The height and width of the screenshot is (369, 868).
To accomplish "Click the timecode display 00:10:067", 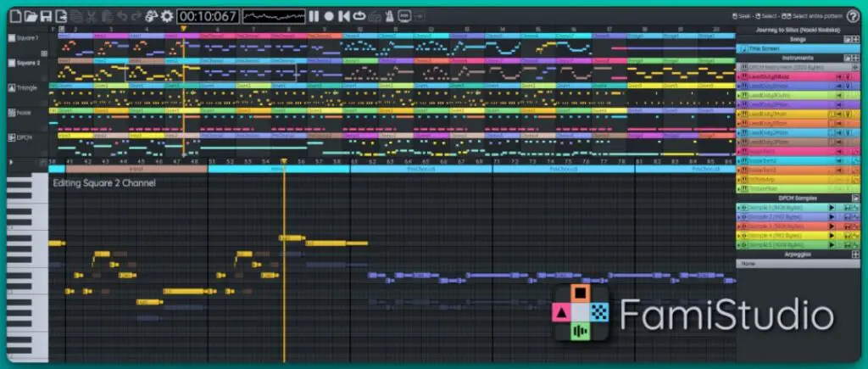I will pos(207,16).
